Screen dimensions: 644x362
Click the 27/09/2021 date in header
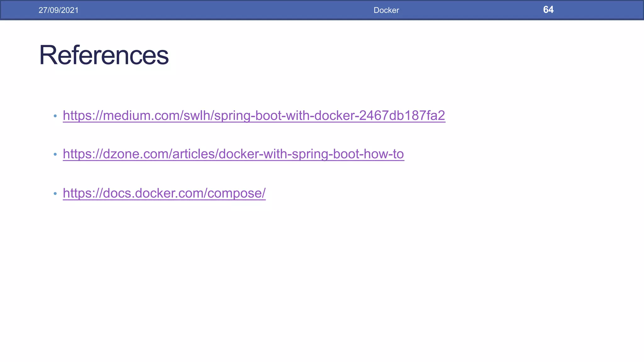coord(58,10)
